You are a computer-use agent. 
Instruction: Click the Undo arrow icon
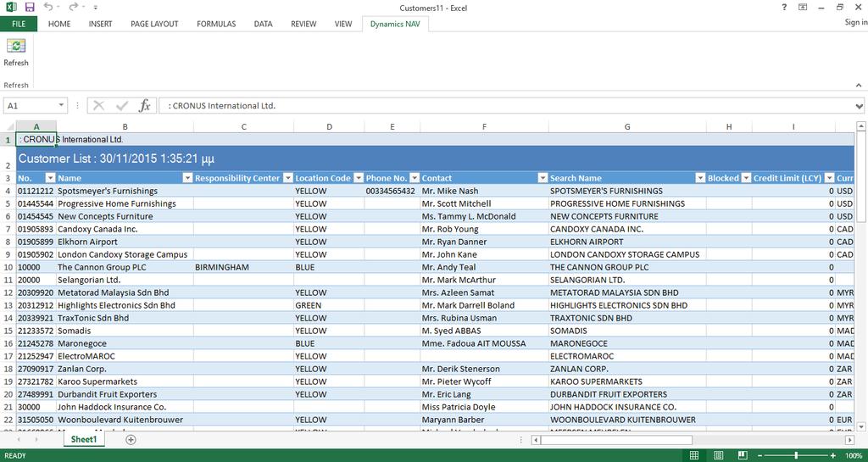pos(48,7)
